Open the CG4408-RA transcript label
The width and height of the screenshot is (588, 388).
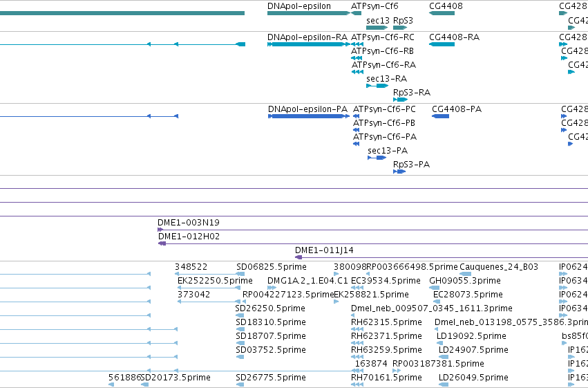454,37
